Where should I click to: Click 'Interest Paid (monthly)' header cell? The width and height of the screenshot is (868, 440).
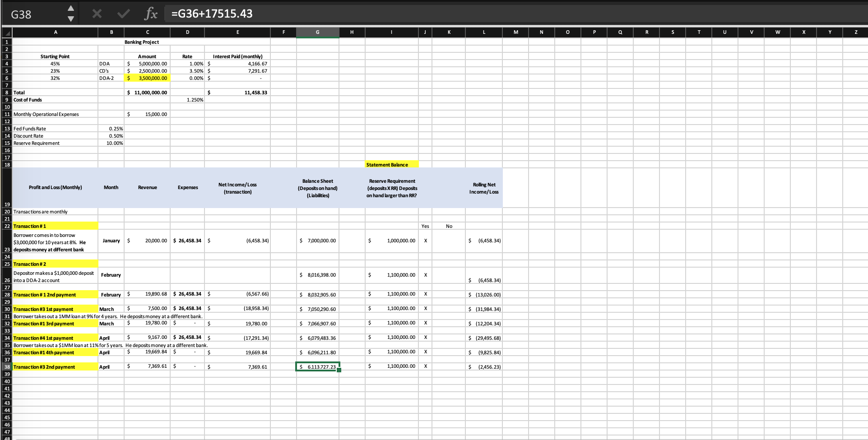(x=237, y=56)
